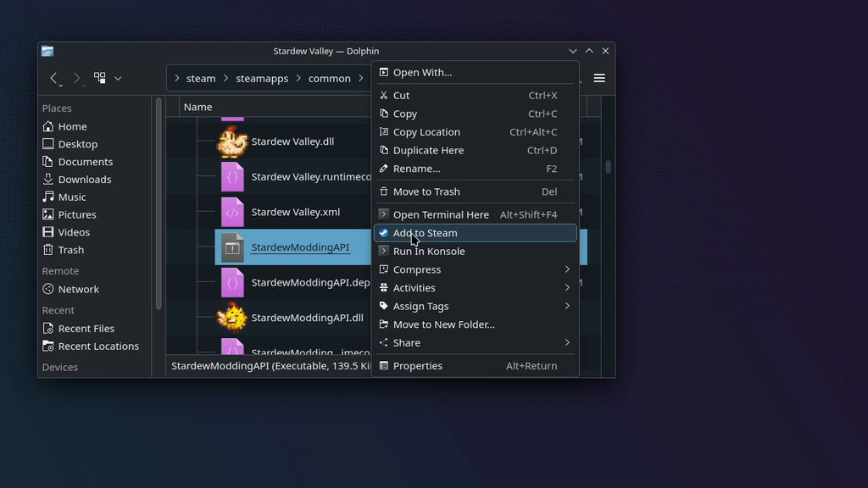Expand the Share submenu
The image size is (868, 488).
click(x=475, y=342)
